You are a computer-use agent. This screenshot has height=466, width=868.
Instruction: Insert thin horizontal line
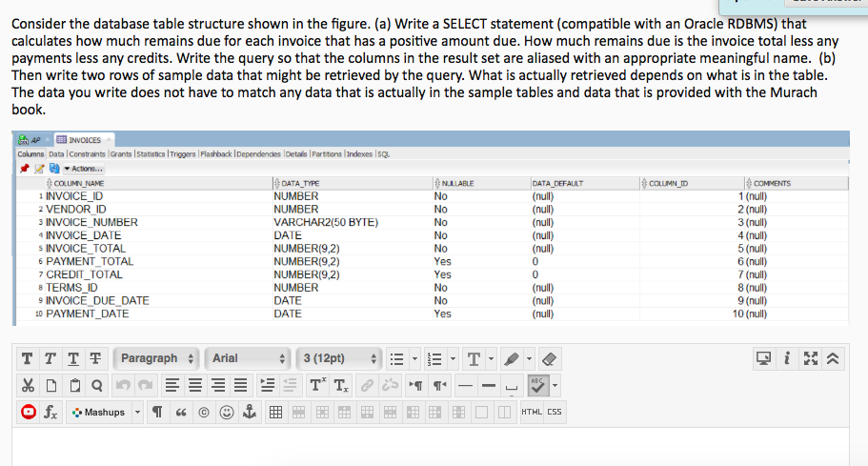pyautogui.click(x=466, y=385)
